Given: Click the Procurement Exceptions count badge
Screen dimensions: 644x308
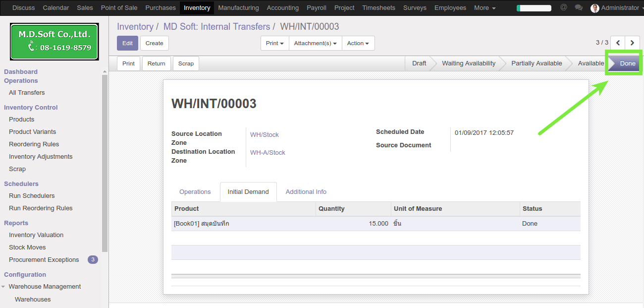Looking at the screenshot, I should pos(93,259).
